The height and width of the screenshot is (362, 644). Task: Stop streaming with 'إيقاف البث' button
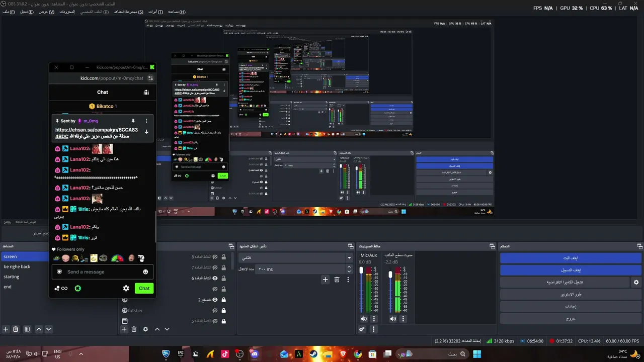[x=571, y=258]
